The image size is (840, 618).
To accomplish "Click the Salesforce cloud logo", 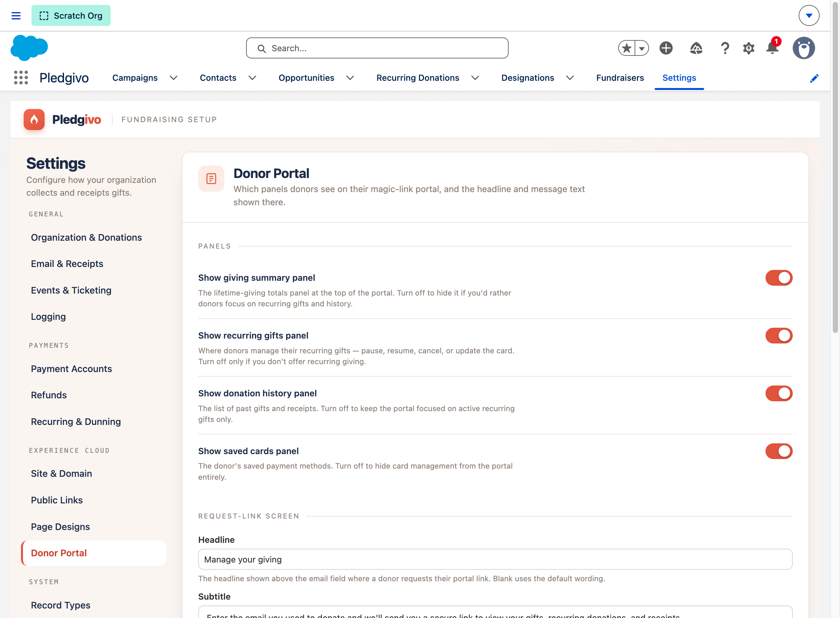I will pyautogui.click(x=29, y=48).
